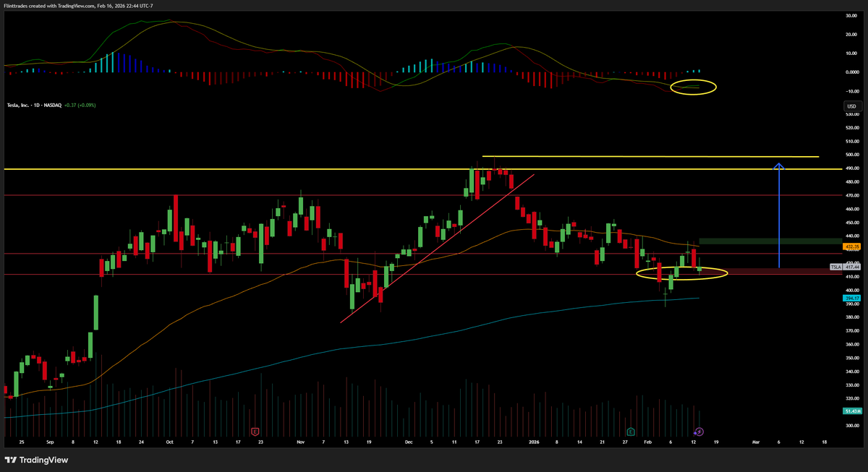
Task: Select the cyan 394.17 moving average label
Action: [x=853, y=298]
